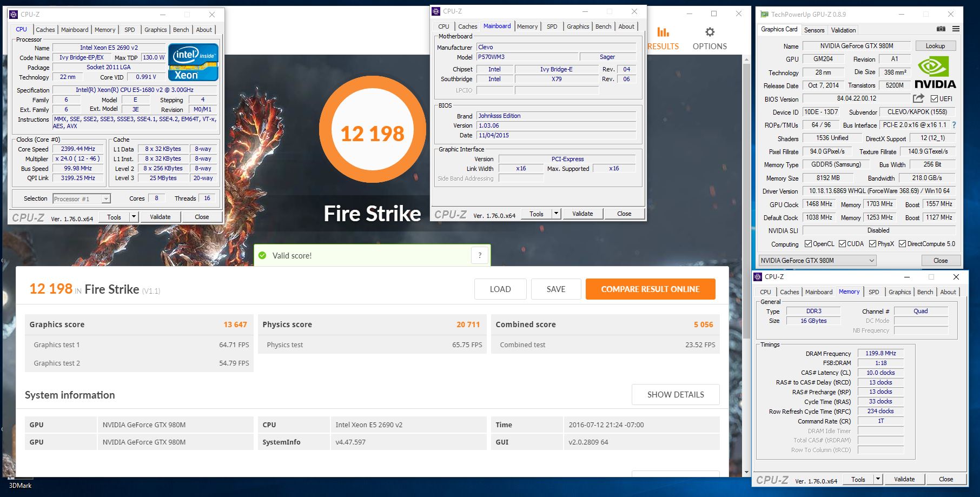
Task: Click the Memory Channel # Quad field
Action: coord(921,311)
